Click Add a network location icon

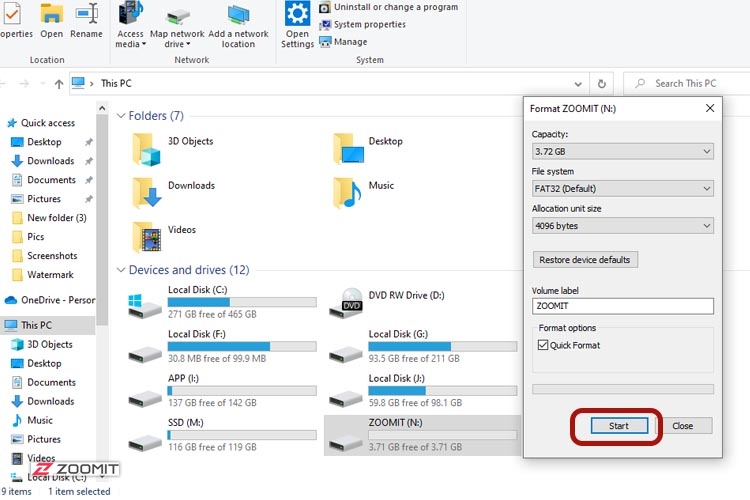(238, 15)
